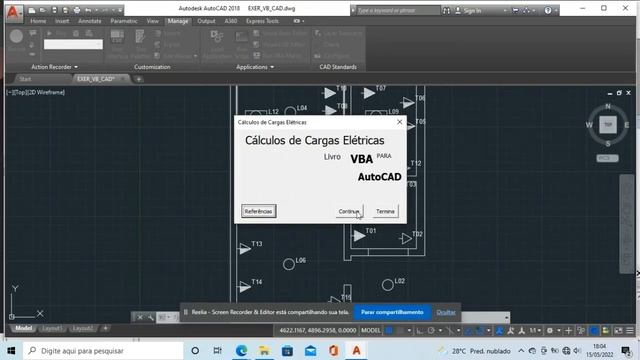
Task: Click the Undo arrow icon in title bar
Action: click(88, 10)
